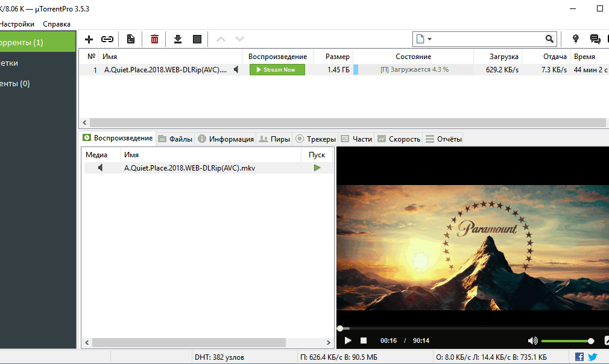Open the Справка menu
This screenshot has height=364, width=609.
(x=57, y=24)
